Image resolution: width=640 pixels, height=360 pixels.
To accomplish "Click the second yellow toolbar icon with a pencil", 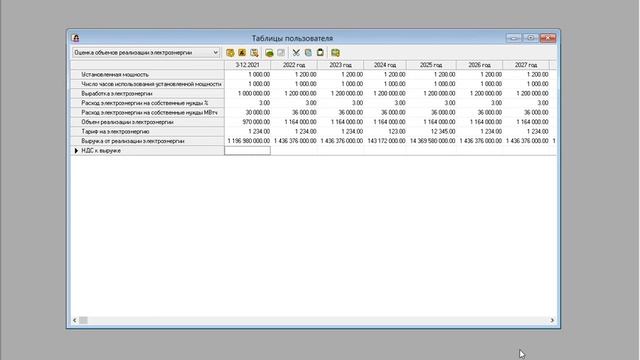I will pos(242,53).
